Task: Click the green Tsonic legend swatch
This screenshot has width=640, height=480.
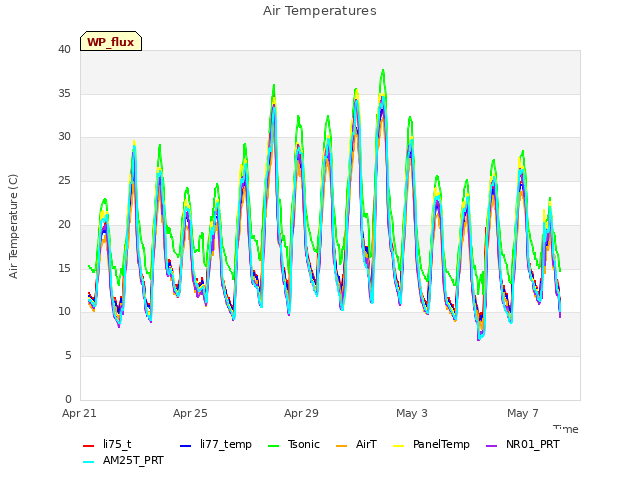Action: click(273, 446)
